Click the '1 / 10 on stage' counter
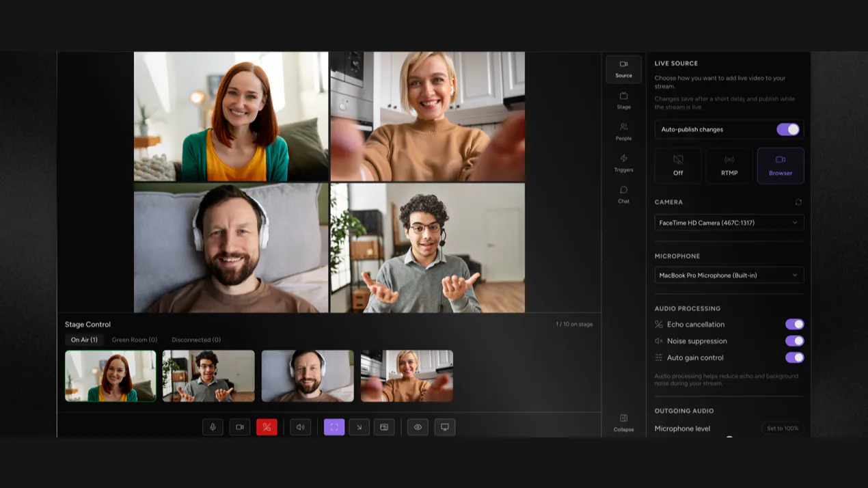 pyautogui.click(x=574, y=325)
